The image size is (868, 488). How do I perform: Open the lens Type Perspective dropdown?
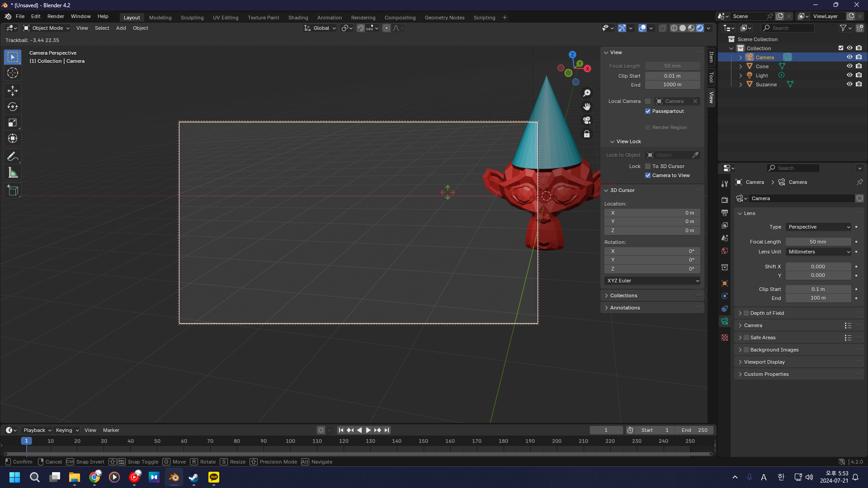click(819, 227)
